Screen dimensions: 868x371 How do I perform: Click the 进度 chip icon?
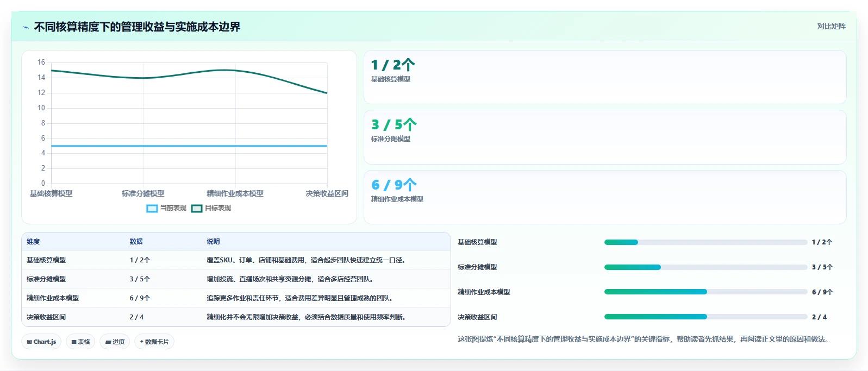[108, 342]
